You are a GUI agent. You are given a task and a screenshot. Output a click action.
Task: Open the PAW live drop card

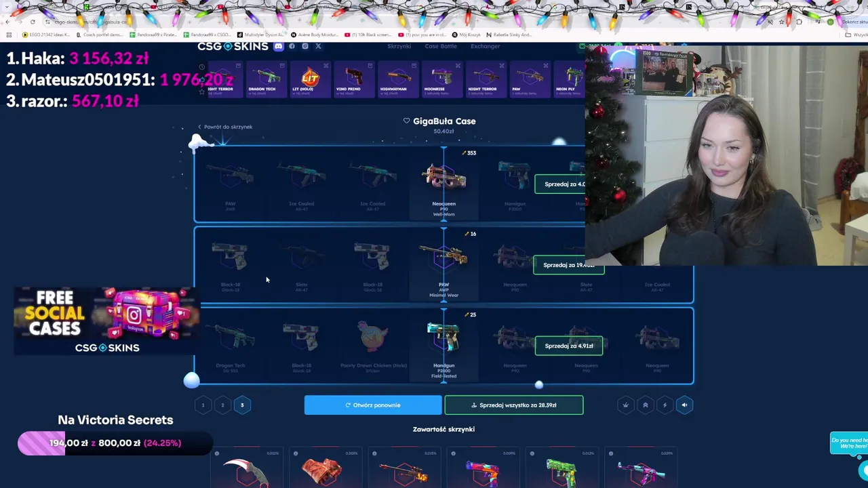coord(530,80)
